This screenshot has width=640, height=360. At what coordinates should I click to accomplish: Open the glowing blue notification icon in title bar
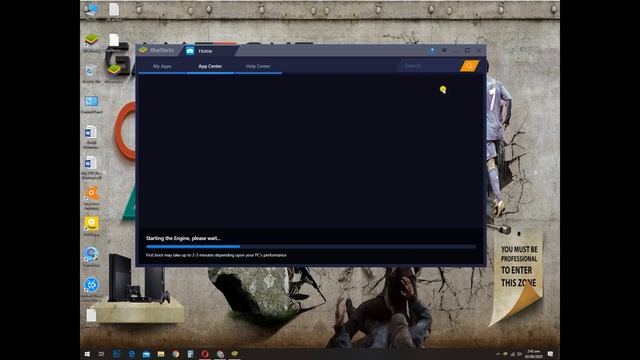[x=432, y=51]
